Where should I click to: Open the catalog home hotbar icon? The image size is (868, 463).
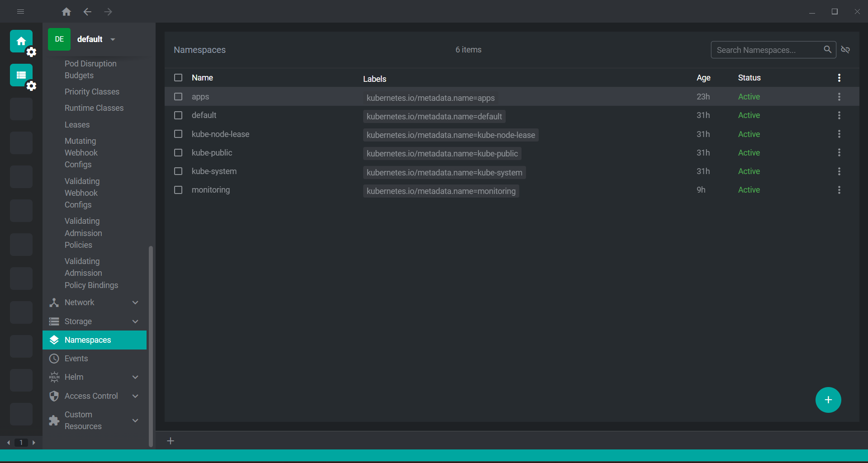(21, 41)
